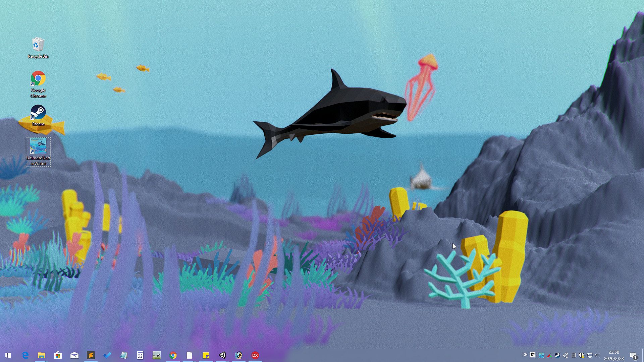The width and height of the screenshot is (644, 362).
Task: Switch to Sublime Text on the taskbar
Action: pyautogui.click(x=91, y=355)
